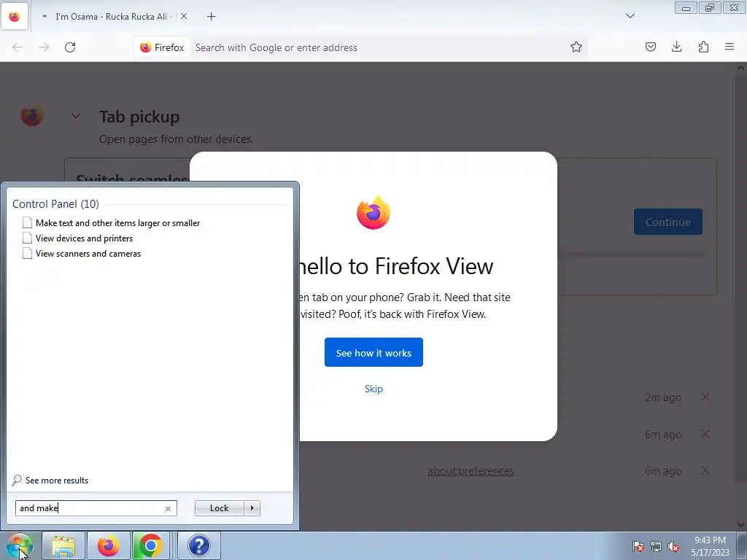Open the Extensions puzzle icon
747x560 pixels.
[x=703, y=47]
